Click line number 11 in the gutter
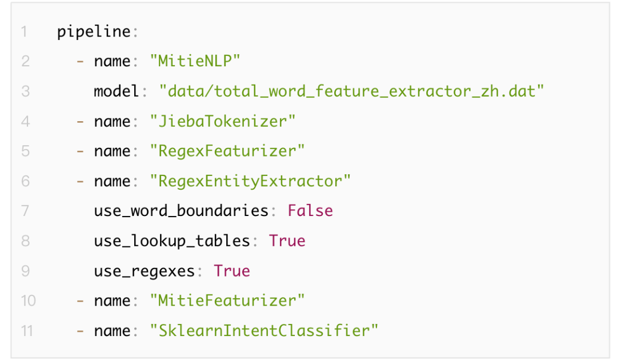This screenshot has height=364, width=617. point(27,330)
